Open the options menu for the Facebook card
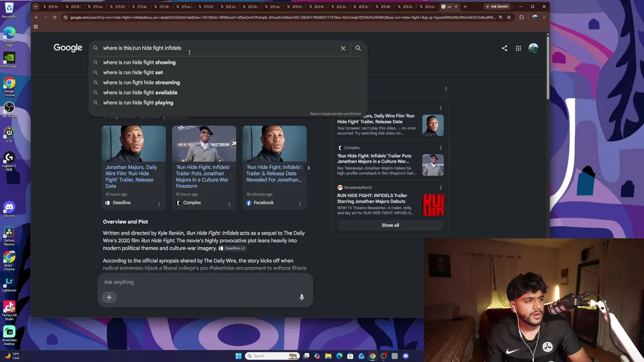 (x=300, y=204)
